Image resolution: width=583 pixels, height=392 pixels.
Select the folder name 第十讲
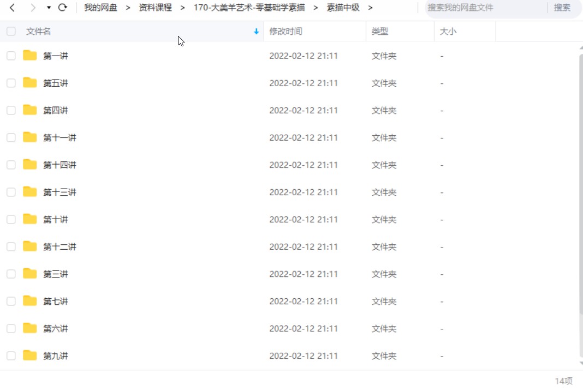pos(56,219)
